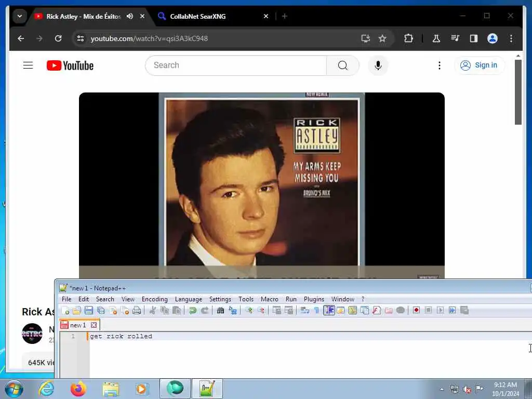Open a file using Notepad++ toolbar
The image size is (532, 399).
pyautogui.click(x=77, y=310)
